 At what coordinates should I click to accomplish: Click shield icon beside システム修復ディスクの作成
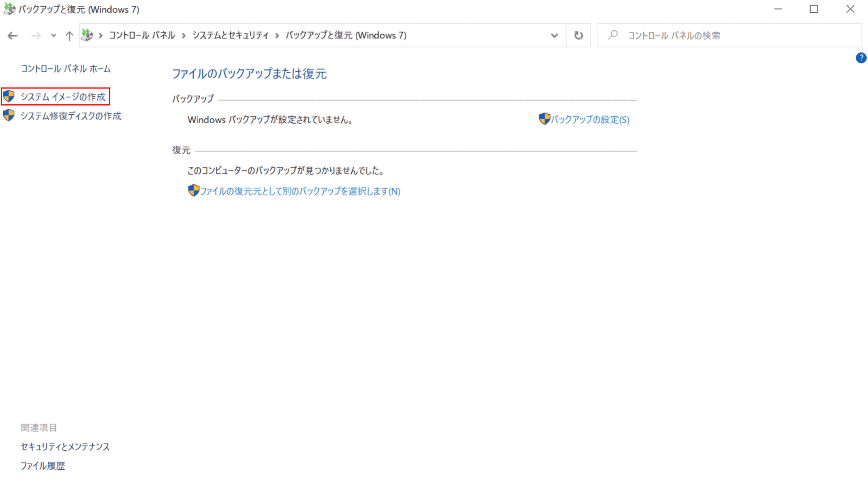9,116
